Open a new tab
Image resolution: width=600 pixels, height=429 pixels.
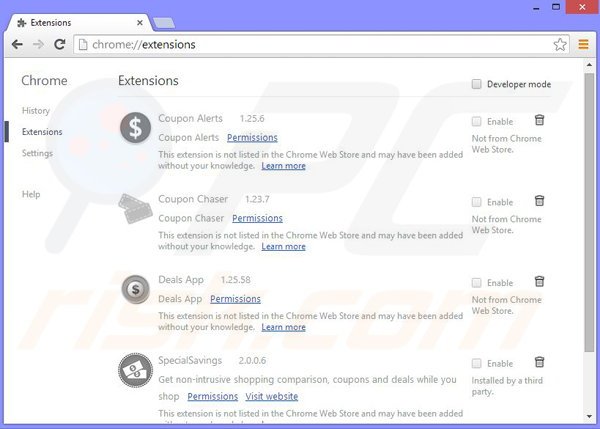point(164,23)
